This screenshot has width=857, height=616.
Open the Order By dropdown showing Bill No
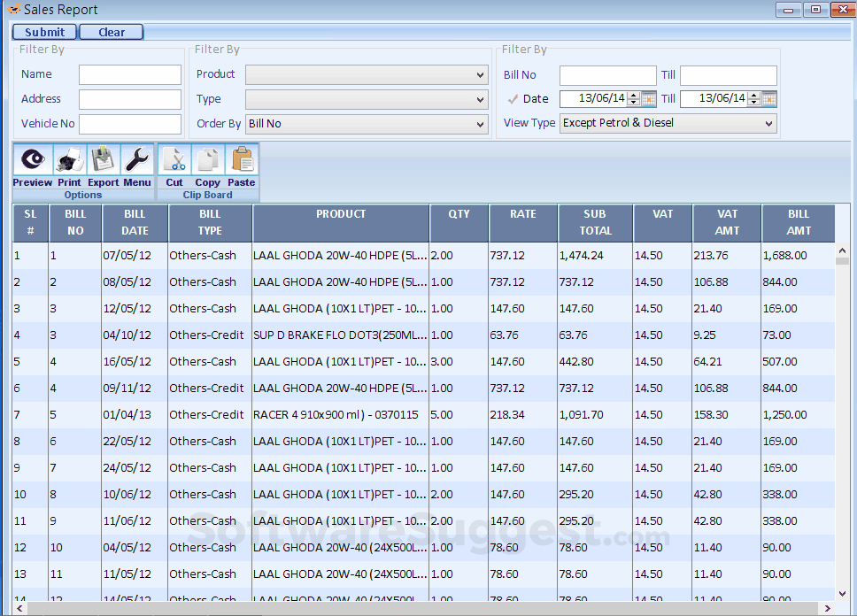(478, 124)
